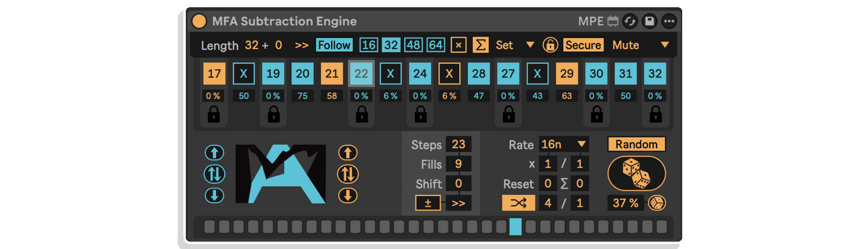Toggle step 32
The image size is (868, 249).
[655, 74]
